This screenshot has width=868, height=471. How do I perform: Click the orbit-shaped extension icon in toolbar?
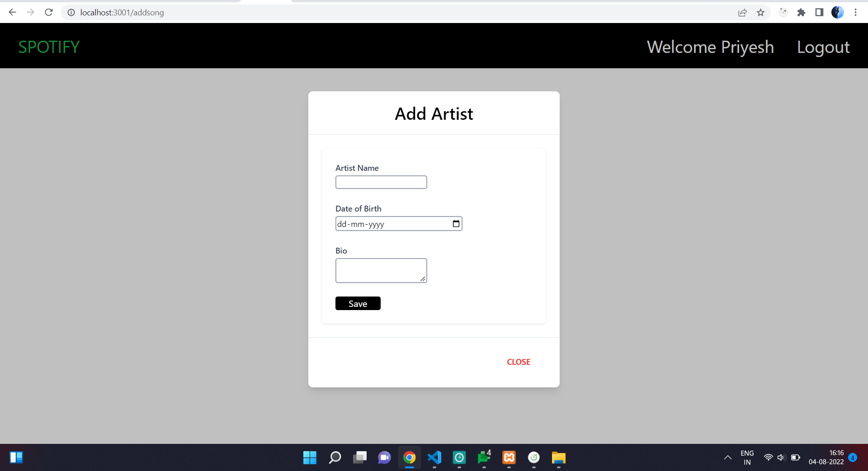pyautogui.click(x=783, y=12)
